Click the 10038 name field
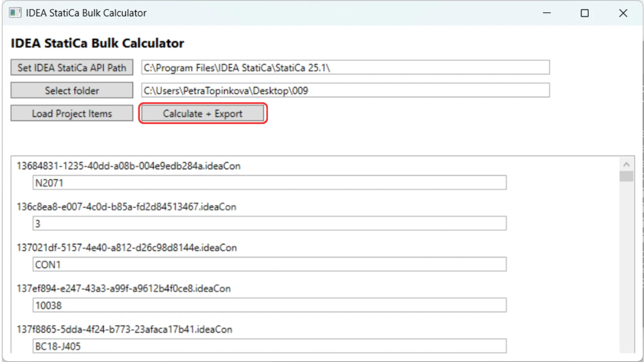Viewport: 644px width, 362px height. coord(270,305)
